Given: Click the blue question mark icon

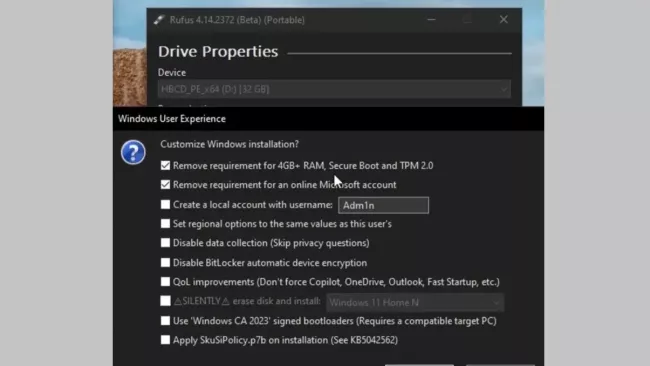Looking at the screenshot, I should (x=133, y=153).
